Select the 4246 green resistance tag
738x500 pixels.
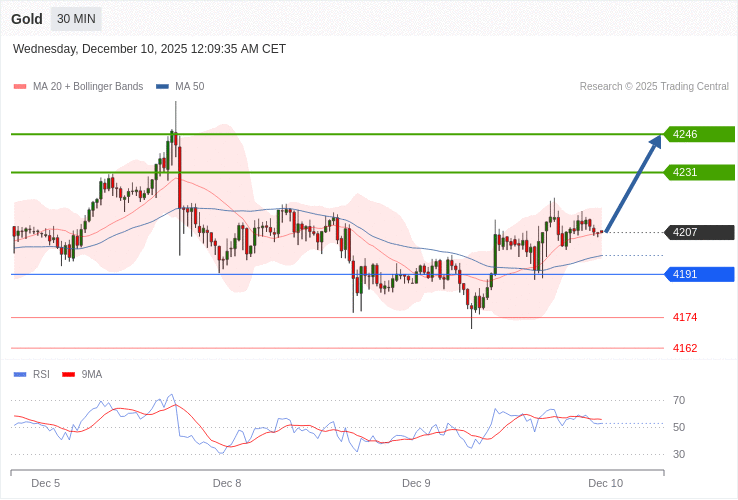698,134
